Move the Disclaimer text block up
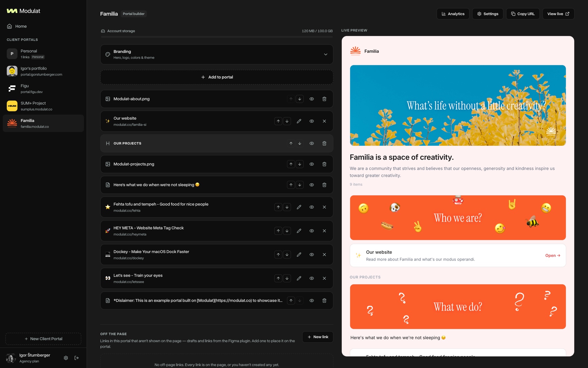 pyautogui.click(x=291, y=301)
